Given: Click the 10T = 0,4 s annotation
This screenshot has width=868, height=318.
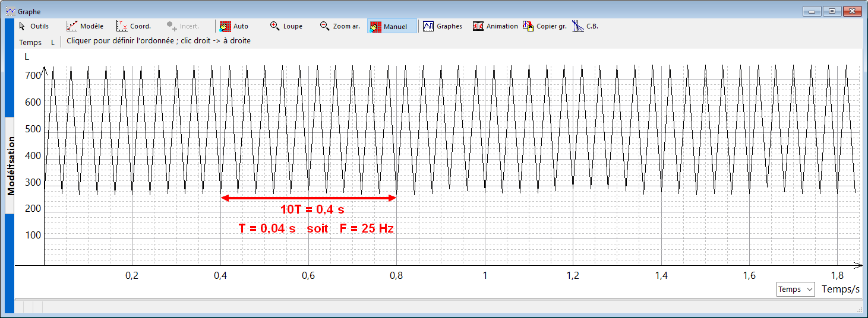Looking at the screenshot, I should tap(313, 209).
